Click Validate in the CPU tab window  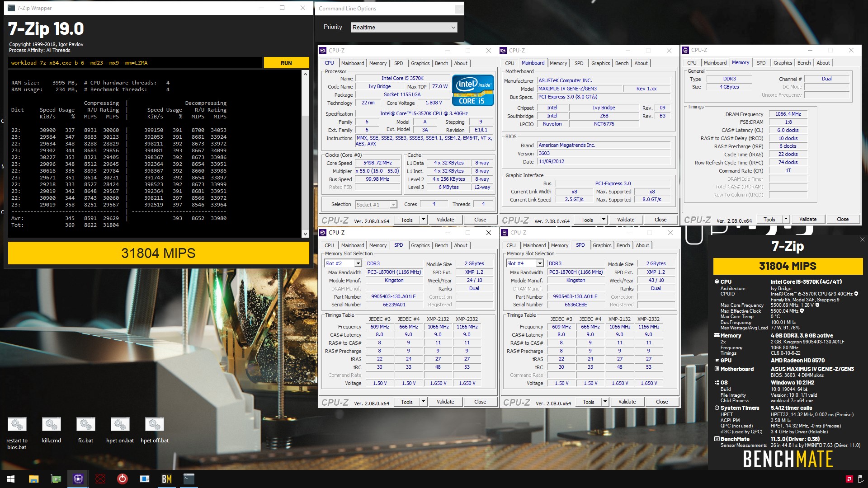tap(445, 220)
